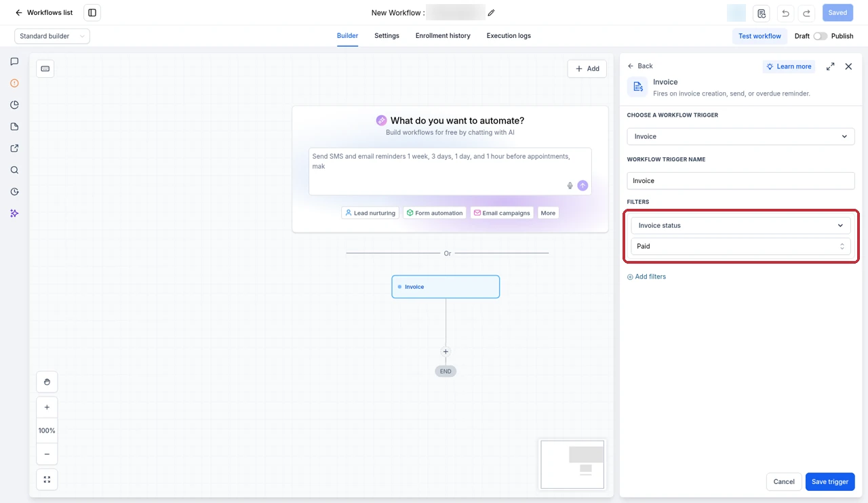Click the keyboard shortcuts icon on canvas
868x503 pixels.
pyautogui.click(x=45, y=68)
